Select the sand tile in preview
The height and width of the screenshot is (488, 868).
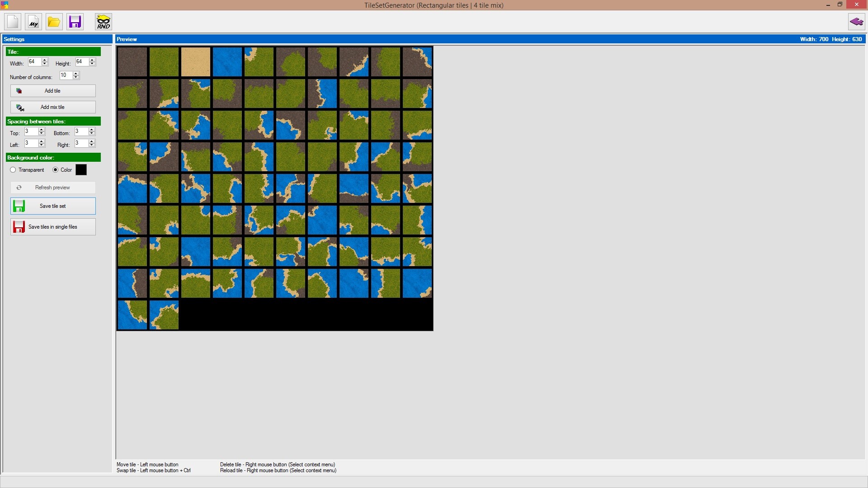coord(196,62)
